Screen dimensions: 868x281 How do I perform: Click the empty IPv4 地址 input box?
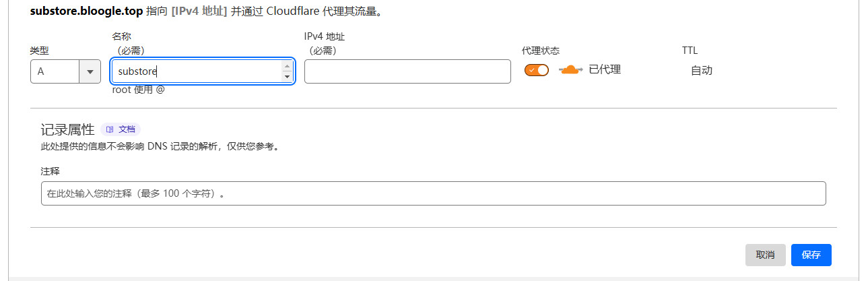pos(407,71)
